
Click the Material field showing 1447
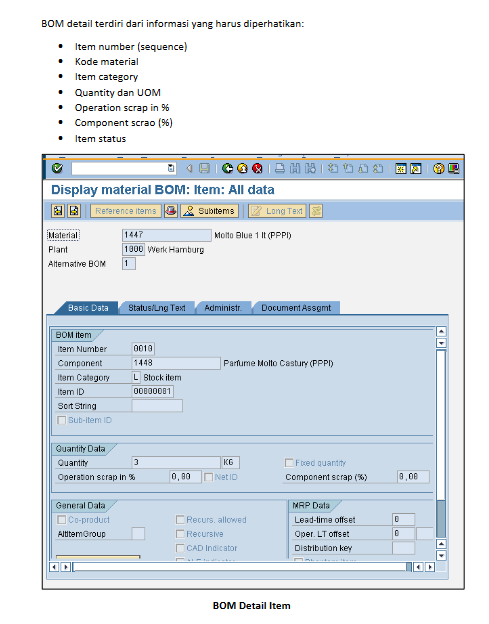(x=167, y=235)
